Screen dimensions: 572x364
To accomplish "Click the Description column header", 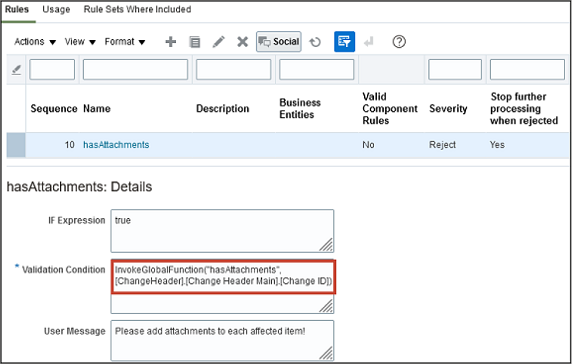I will 223,109.
